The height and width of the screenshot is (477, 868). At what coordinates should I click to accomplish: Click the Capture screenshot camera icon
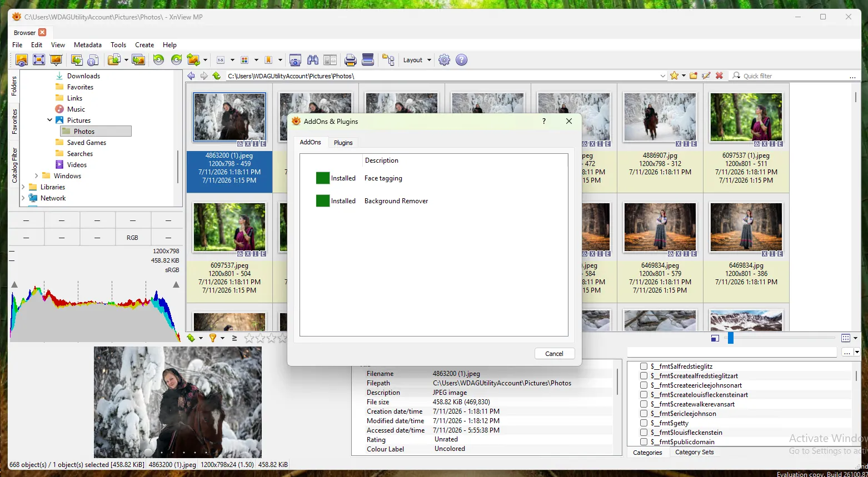coord(295,60)
